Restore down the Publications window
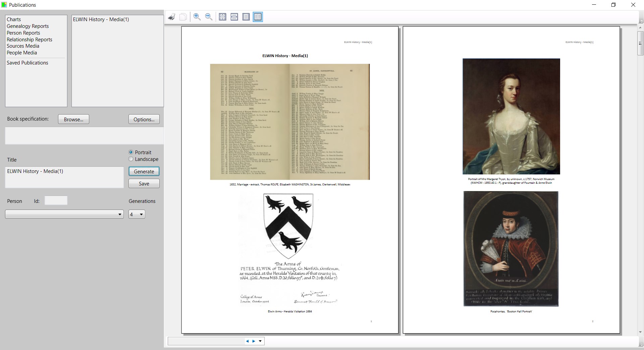Screen dimensions: 644x350 pos(613,5)
